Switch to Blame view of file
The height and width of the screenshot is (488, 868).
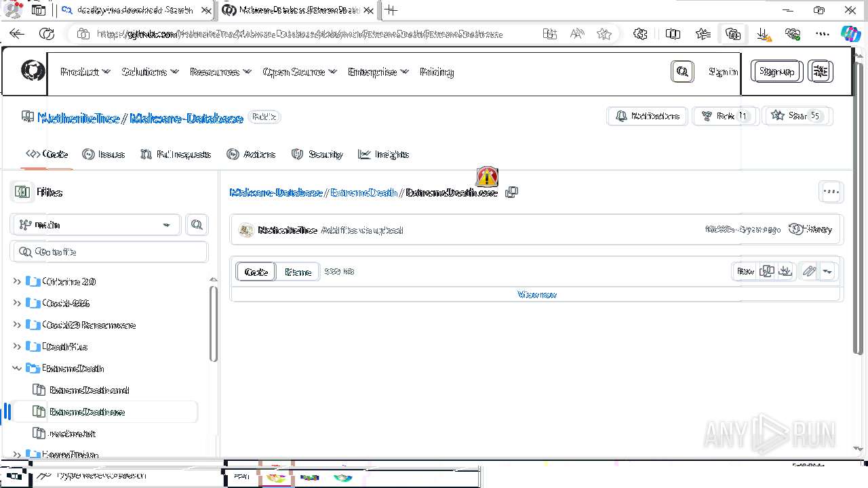(x=298, y=272)
